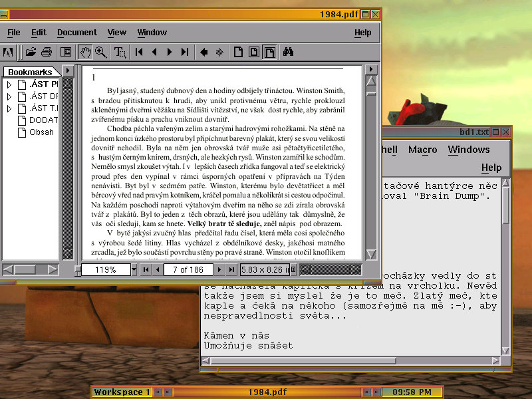The height and width of the screenshot is (399, 532).
Task: Click the Go to Previous View arrow
Action: point(204,53)
